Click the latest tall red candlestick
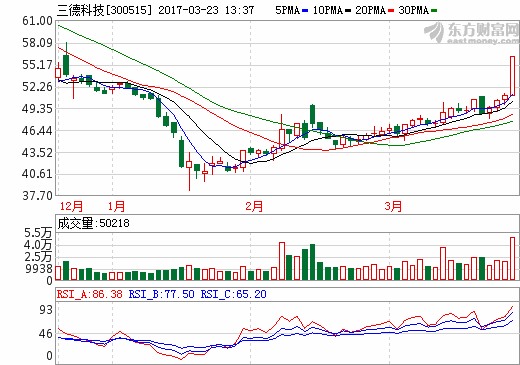520x365 pixels. 512,76
